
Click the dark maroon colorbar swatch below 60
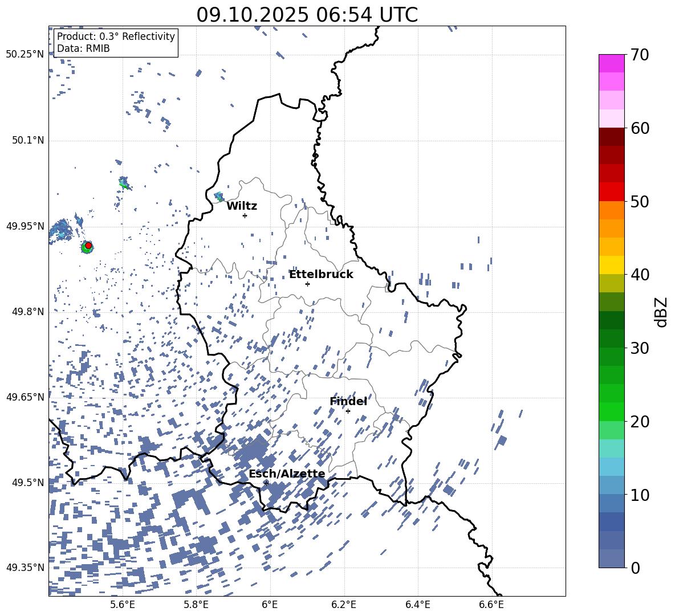(611, 137)
